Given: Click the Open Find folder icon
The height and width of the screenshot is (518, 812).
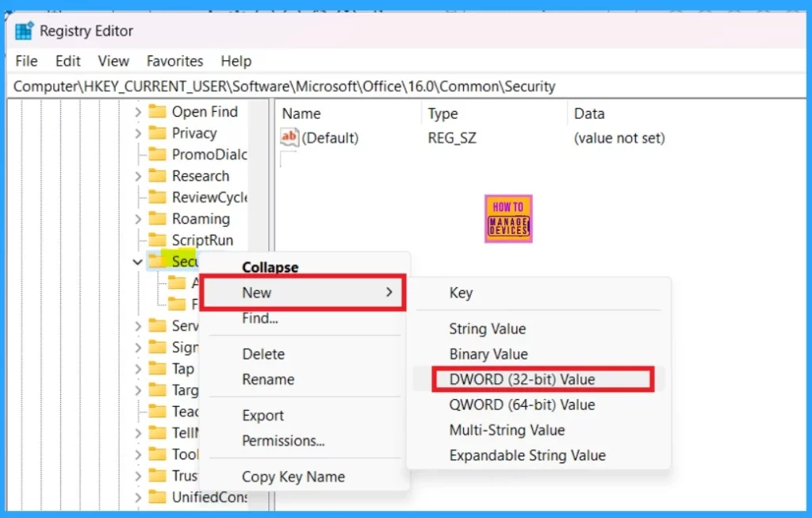Looking at the screenshot, I should [157, 112].
